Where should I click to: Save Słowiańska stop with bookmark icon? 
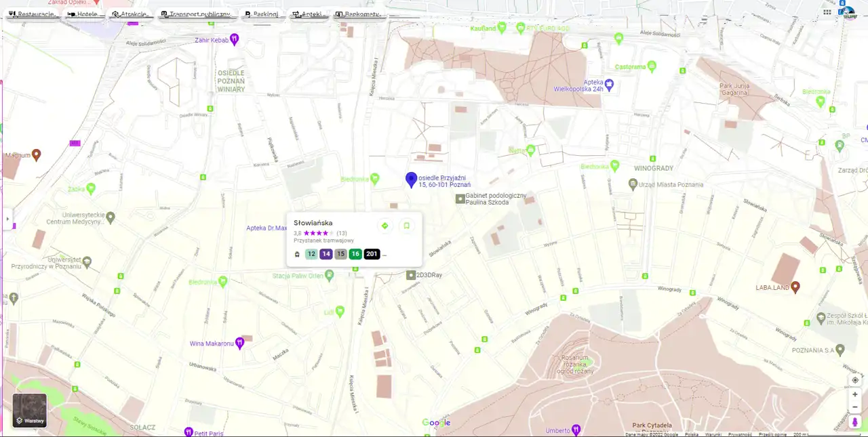pyautogui.click(x=406, y=226)
